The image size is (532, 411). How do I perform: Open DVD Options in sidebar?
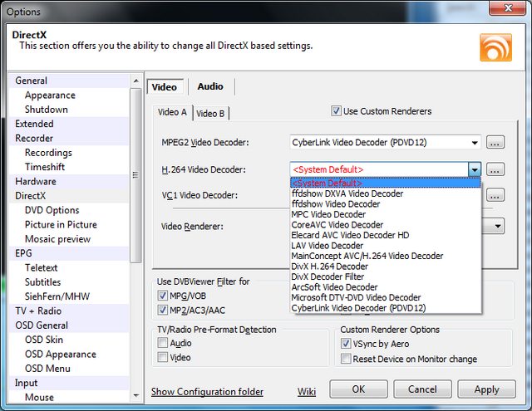(69, 210)
